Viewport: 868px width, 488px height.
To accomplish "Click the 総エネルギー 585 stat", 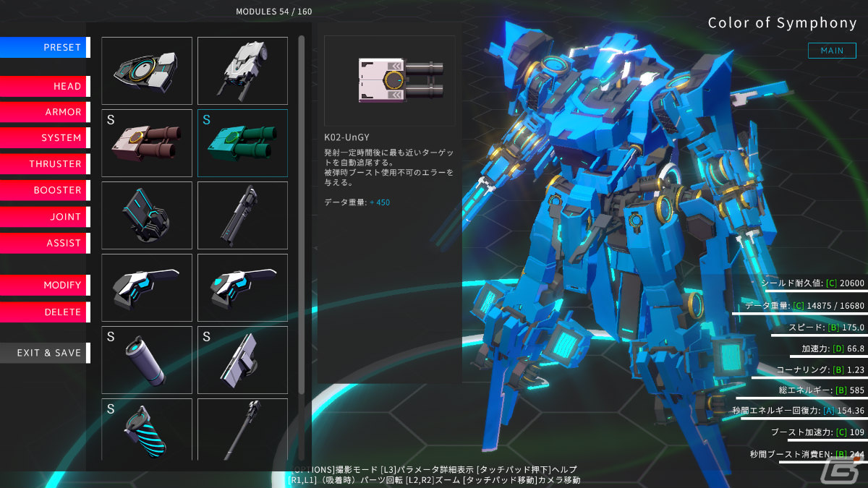I will coord(823,390).
